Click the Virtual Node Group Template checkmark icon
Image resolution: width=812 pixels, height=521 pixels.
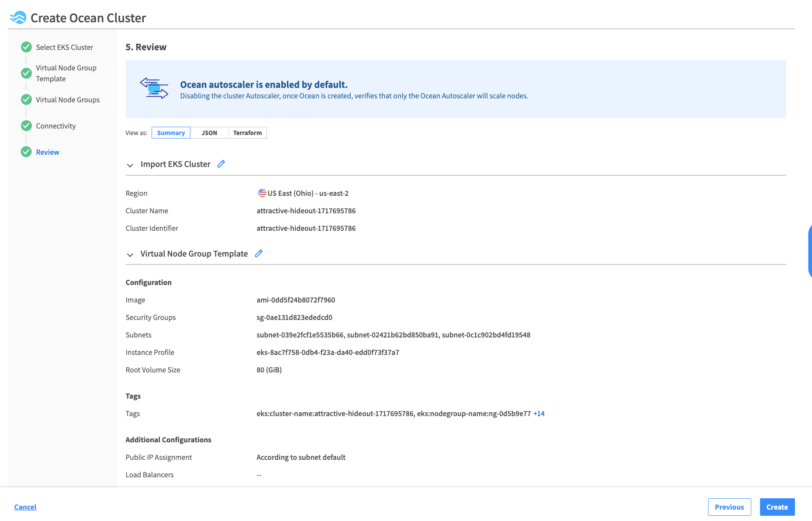[26, 73]
